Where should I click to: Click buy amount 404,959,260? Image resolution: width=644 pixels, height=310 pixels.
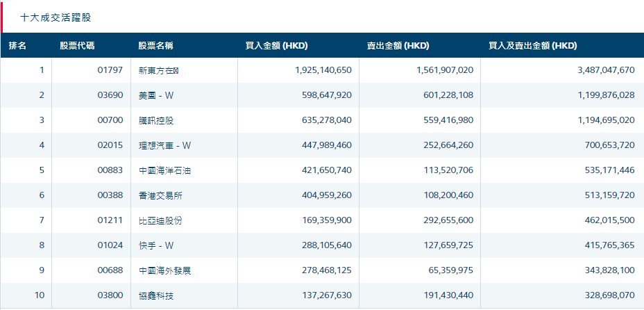click(328, 195)
